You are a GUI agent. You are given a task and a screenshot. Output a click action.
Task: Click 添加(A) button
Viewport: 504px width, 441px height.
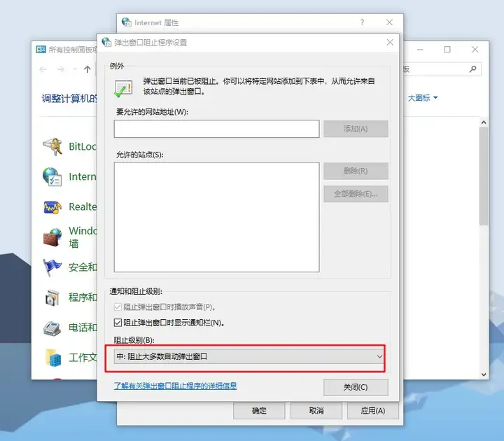tap(356, 129)
